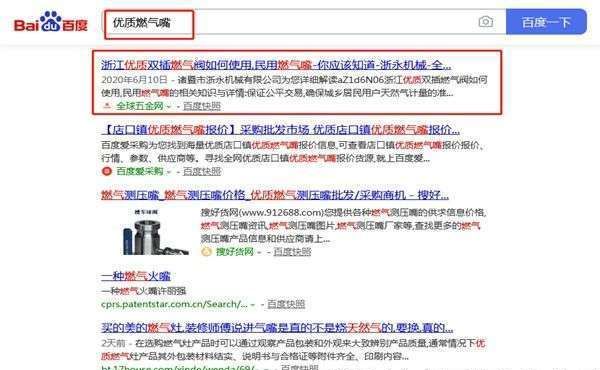Click 搜好货网 source link
The image size is (600, 370).
pos(235,251)
